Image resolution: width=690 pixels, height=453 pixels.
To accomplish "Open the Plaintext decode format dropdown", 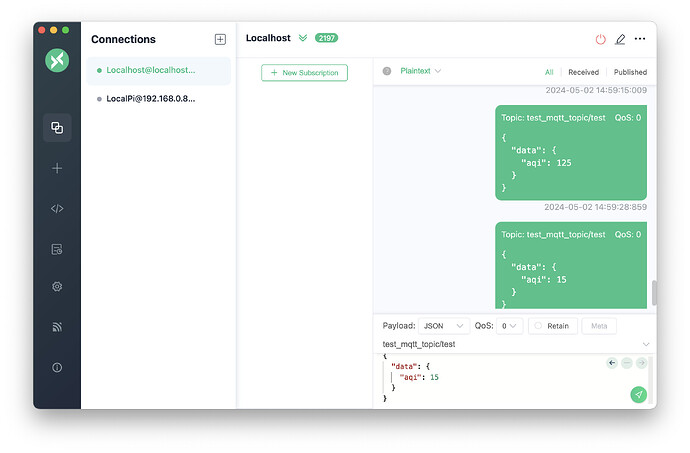I will pyautogui.click(x=420, y=71).
